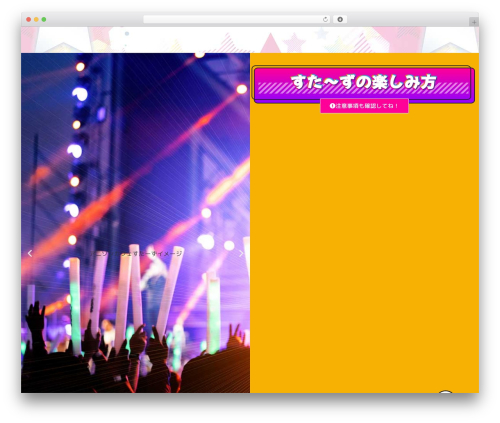The height and width of the screenshot is (423, 500).
Task: Focus the browser address bar
Action: (x=237, y=20)
